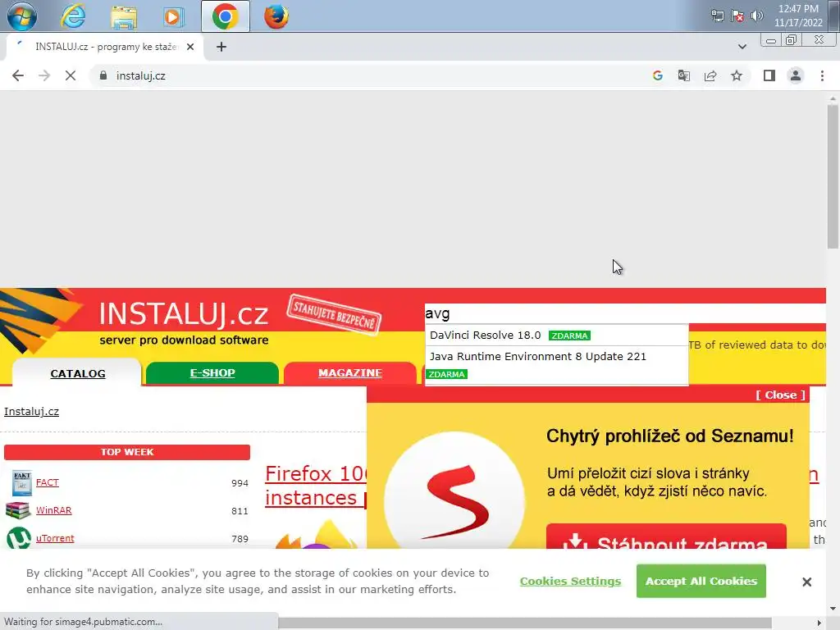Screen dimensions: 840x630
Task: Open Windows Explorer folder icon in taskbar
Action: click(124, 16)
